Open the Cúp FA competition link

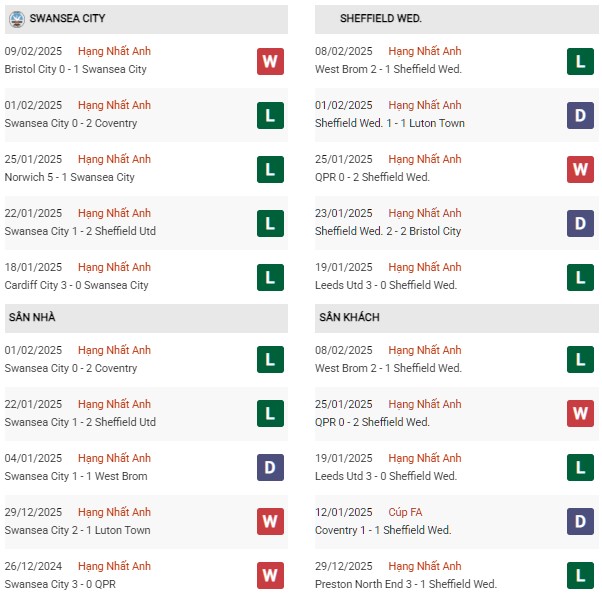(405, 512)
